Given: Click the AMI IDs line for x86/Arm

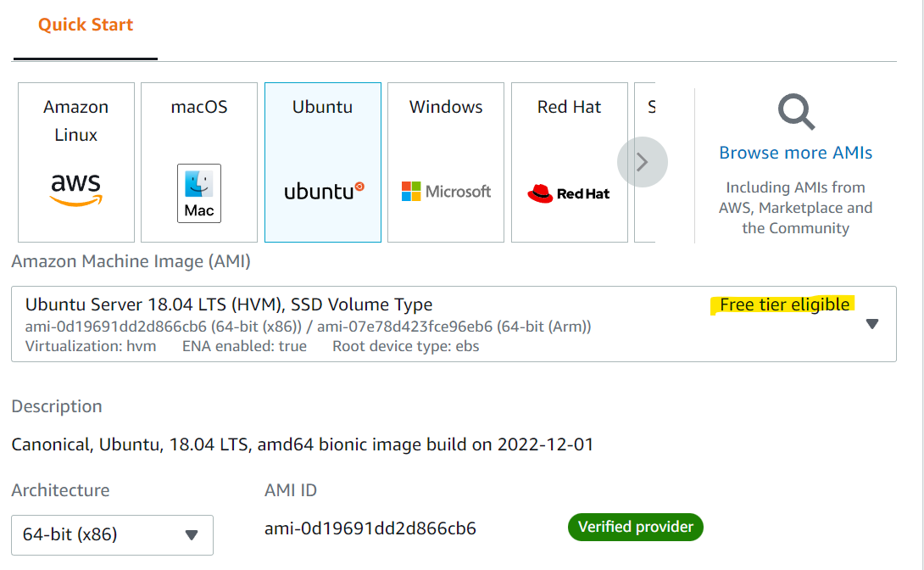Looking at the screenshot, I should tap(309, 327).
